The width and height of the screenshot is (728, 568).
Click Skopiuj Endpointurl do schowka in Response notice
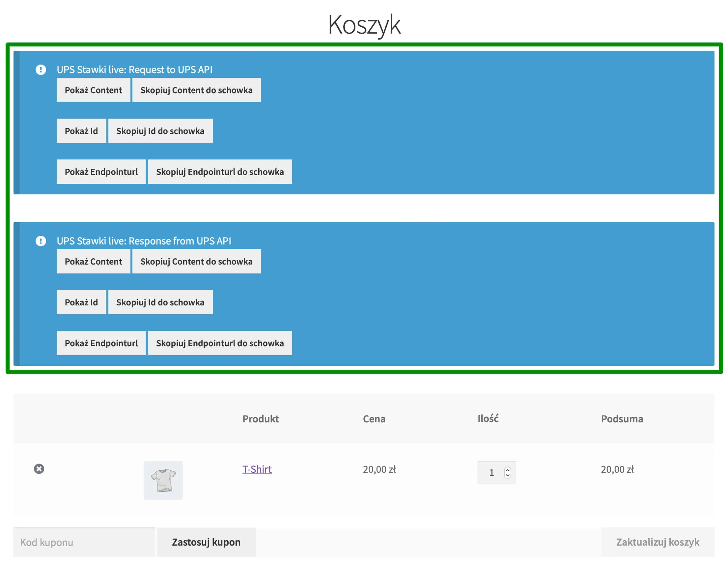click(220, 343)
